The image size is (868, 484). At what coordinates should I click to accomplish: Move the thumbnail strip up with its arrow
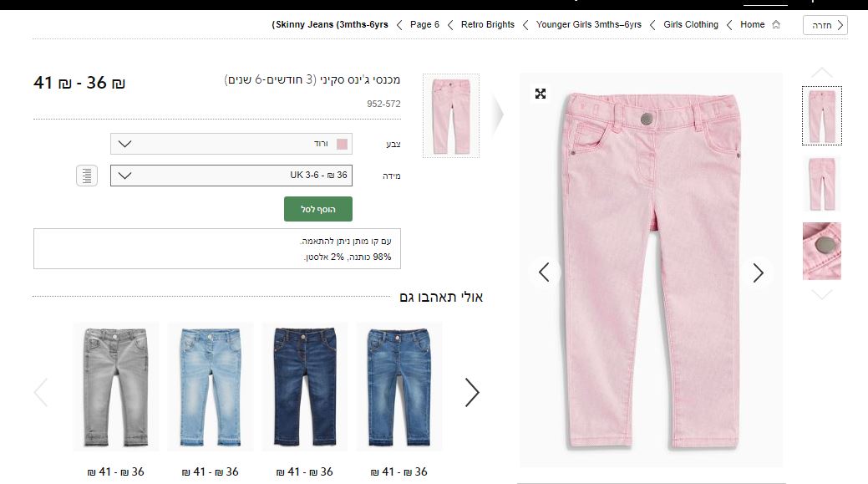pyautogui.click(x=821, y=73)
